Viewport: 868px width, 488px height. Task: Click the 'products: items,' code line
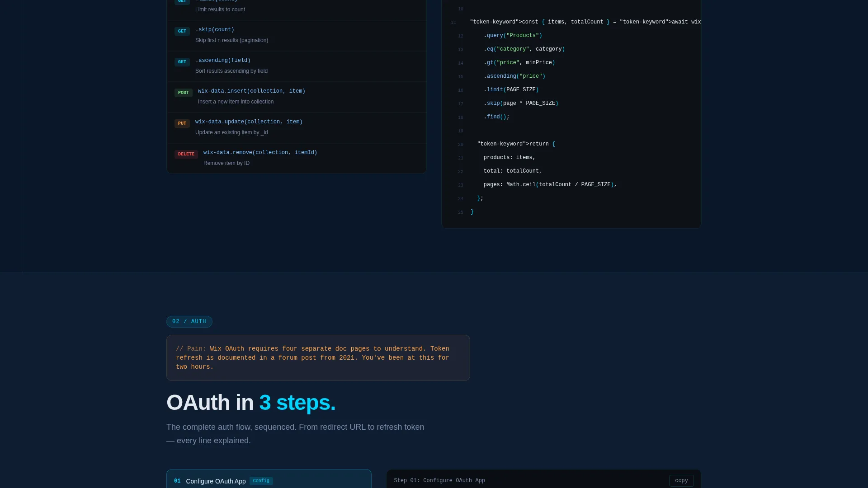[x=509, y=158]
